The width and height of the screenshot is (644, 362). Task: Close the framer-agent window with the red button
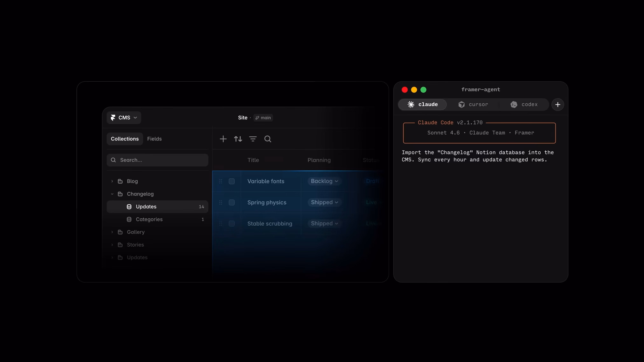405,90
